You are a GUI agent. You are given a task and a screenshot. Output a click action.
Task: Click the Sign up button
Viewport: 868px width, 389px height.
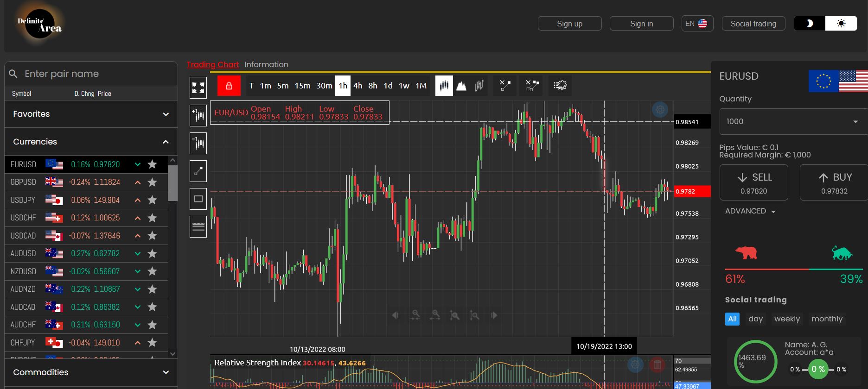click(x=570, y=24)
